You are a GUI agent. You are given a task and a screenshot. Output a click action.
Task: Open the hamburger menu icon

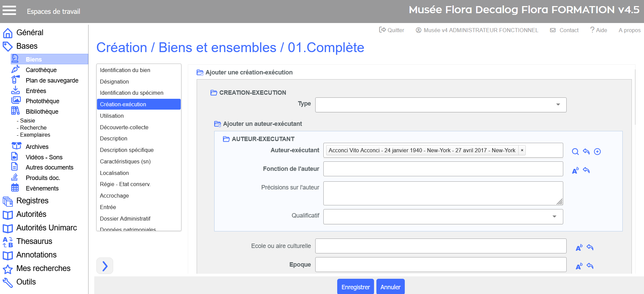(x=9, y=10)
